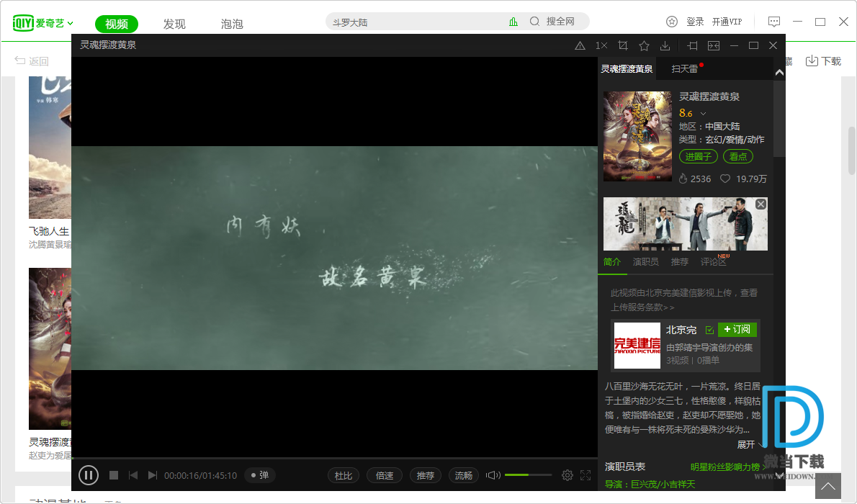This screenshot has height=504, width=857.
Task: Expand the 8.6 rating dropdown arrow
Action: [x=704, y=114]
